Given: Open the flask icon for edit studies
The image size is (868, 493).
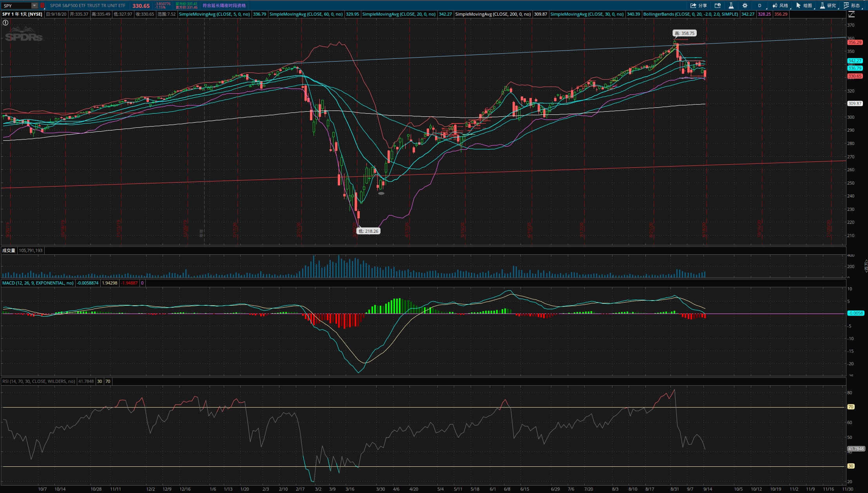Looking at the screenshot, I should 731,5.
